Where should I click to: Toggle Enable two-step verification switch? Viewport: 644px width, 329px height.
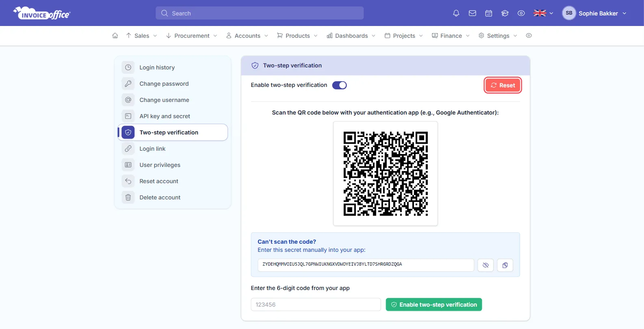(x=340, y=85)
